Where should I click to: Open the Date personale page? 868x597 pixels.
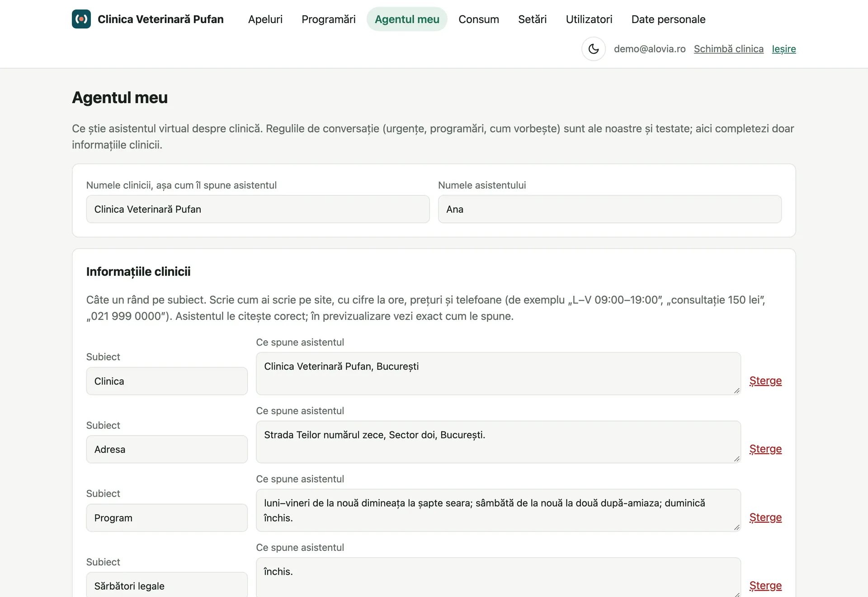pos(668,19)
